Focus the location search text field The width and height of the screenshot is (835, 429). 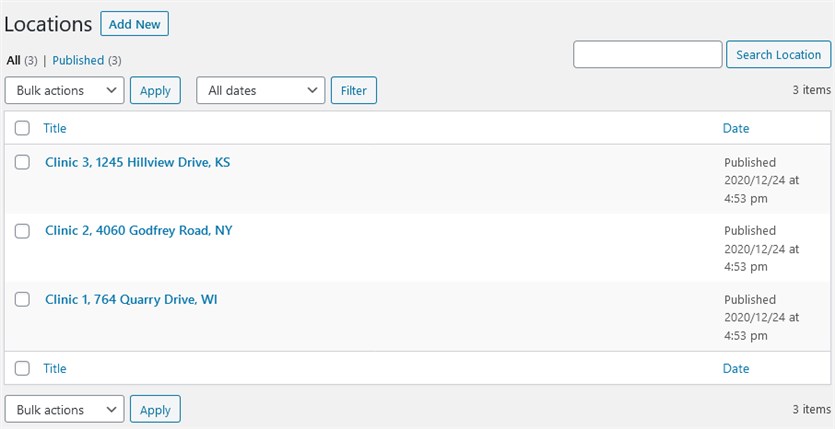pos(648,54)
